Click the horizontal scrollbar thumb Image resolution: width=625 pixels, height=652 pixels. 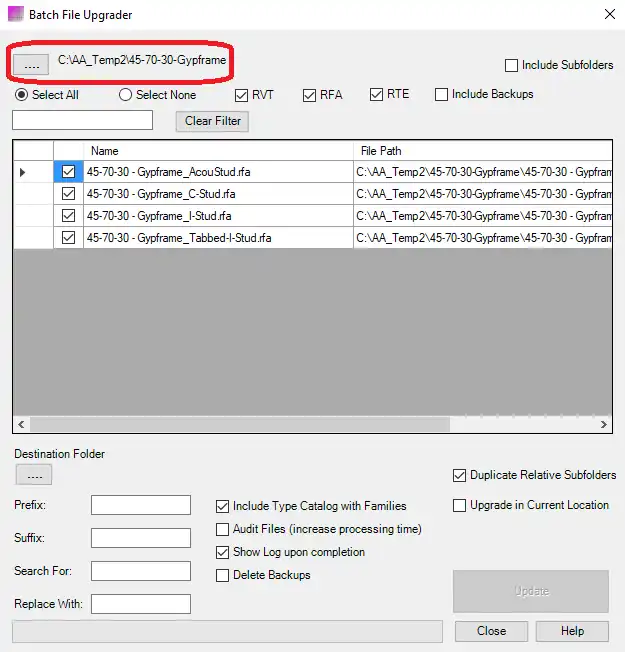click(x=240, y=425)
